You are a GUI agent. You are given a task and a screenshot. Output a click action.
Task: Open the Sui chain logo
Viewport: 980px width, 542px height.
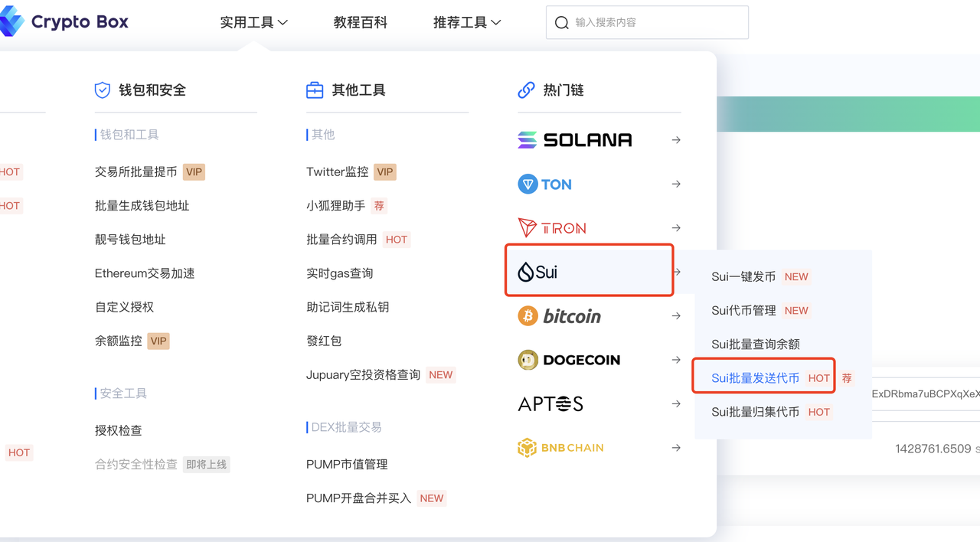point(537,272)
